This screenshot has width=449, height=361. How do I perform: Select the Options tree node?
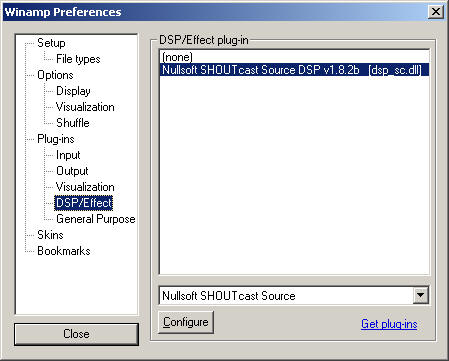pos(55,75)
